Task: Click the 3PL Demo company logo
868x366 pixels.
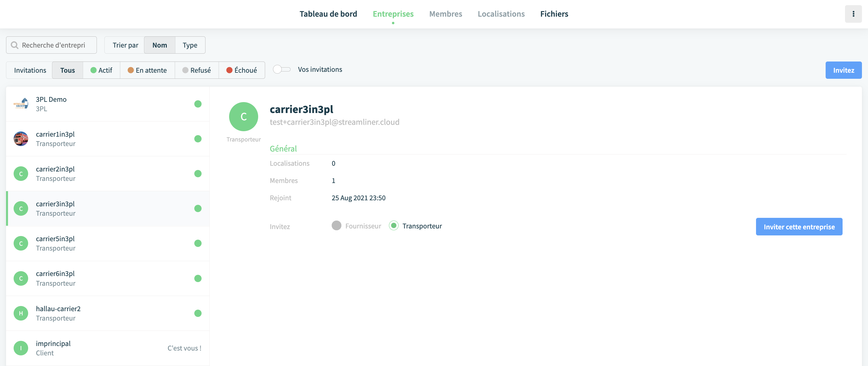Action: 21,104
